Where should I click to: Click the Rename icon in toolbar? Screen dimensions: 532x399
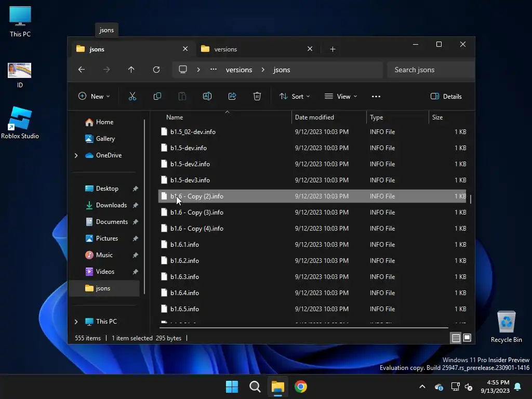[207, 96]
